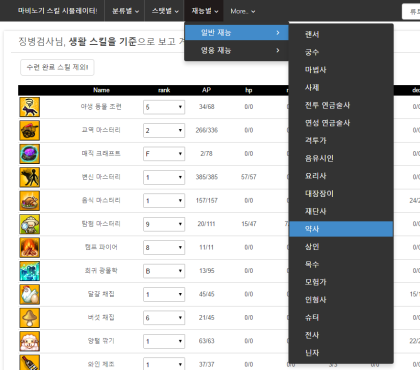Click the 57/57 hp value

point(249,177)
